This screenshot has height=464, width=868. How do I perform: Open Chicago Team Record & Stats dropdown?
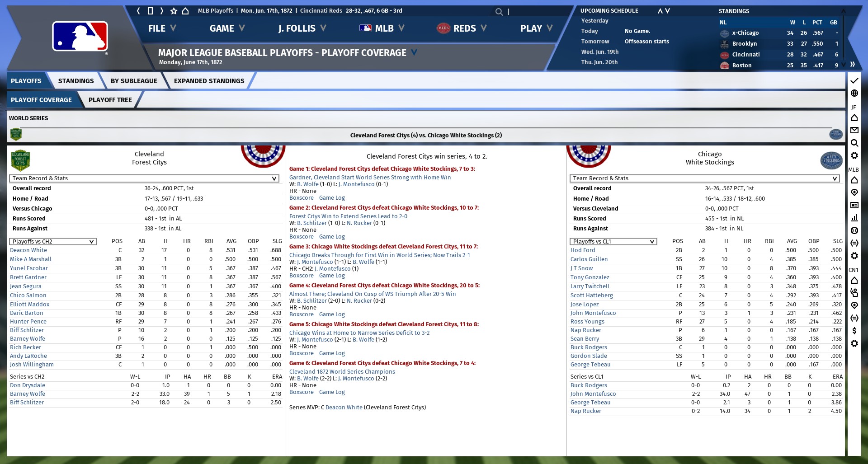pos(704,178)
